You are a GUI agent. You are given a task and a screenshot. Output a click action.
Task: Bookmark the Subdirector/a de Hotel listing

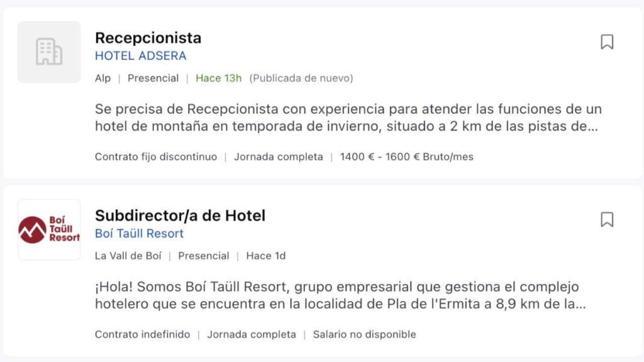pyautogui.click(x=606, y=219)
